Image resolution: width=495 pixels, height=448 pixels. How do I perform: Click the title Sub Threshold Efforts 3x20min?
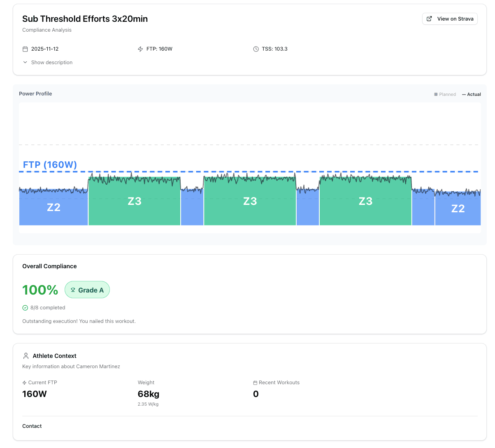[x=85, y=19]
